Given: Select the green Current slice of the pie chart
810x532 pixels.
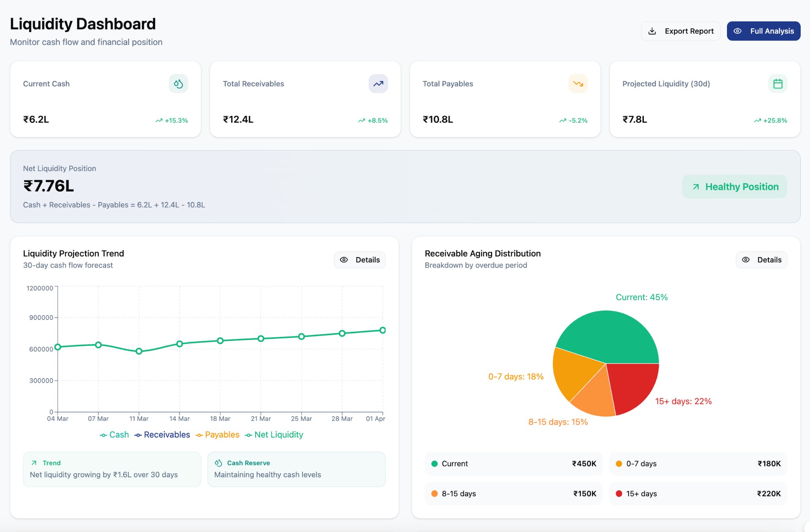Looking at the screenshot, I should tap(607, 332).
